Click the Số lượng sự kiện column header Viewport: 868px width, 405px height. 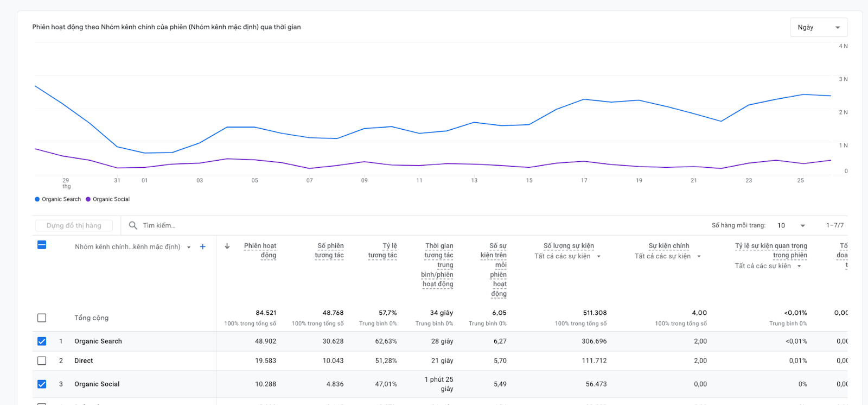coord(569,246)
